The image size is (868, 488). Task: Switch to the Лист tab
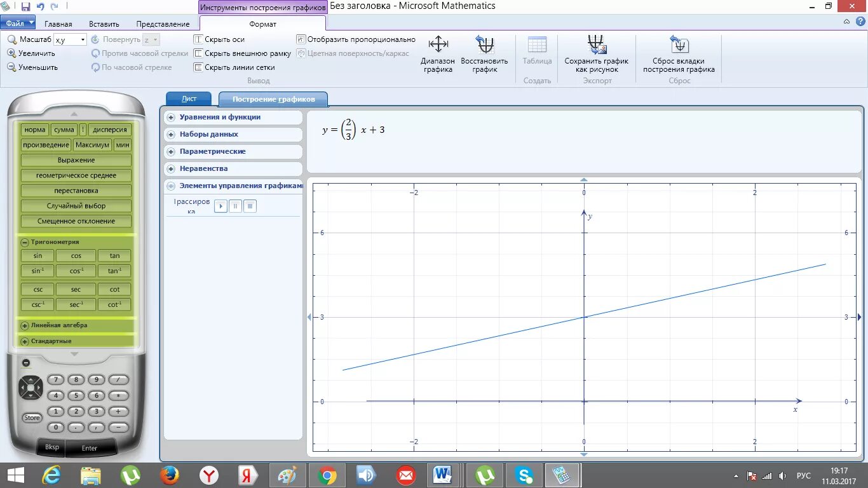coord(189,98)
